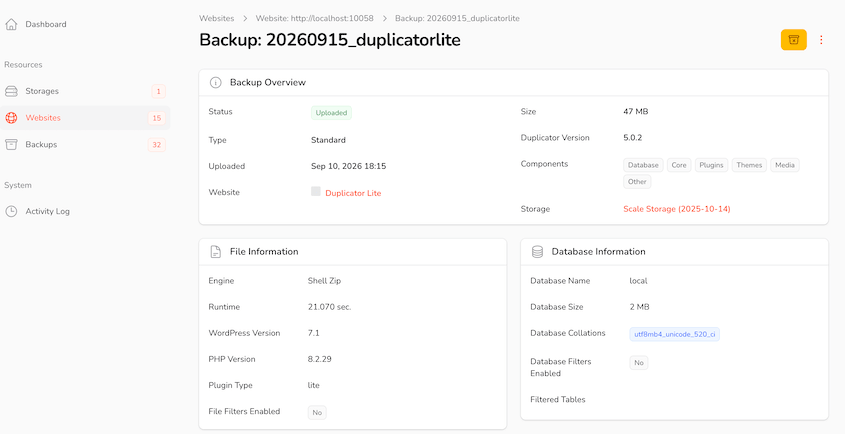Click the size value 47 MB
Image resolution: width=845 pixels, height=434 pixels.
(x=635, y=112)
